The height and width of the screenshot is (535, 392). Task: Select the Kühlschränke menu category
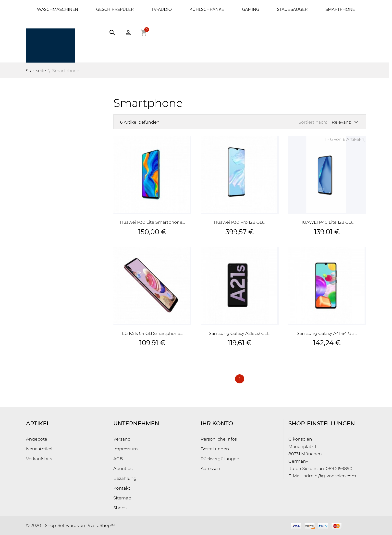[x=207, y=9]
